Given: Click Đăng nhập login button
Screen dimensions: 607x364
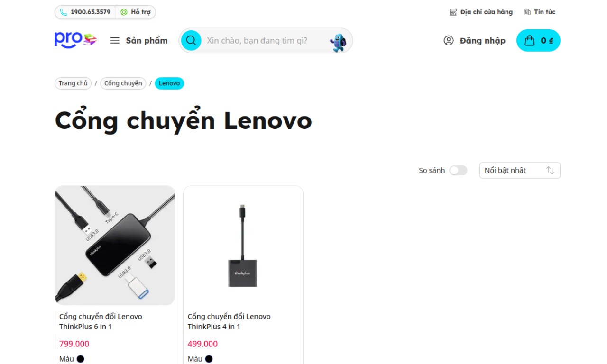Looking at the screenshot, I should point(474,41).
